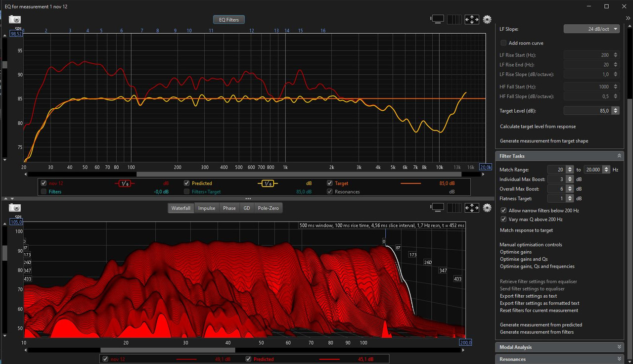633x364 pixels.
Task: Open the EQ Filters button
Action: 229,20
